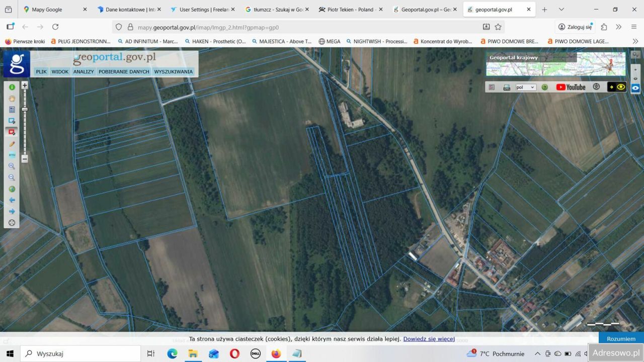The width and height of the screenshot is (644, 362).
Task: Expand the POBIERANIE DANYCH menu
Action: [x=124, y=72]
